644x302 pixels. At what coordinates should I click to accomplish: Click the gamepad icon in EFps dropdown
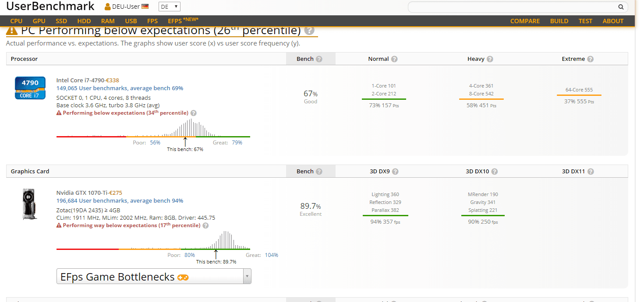[x=183, y=277]
